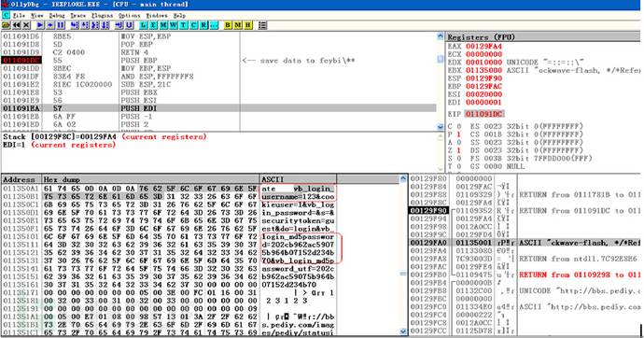Open the Debug menu
644x338 pixels.
pos(57,15)
